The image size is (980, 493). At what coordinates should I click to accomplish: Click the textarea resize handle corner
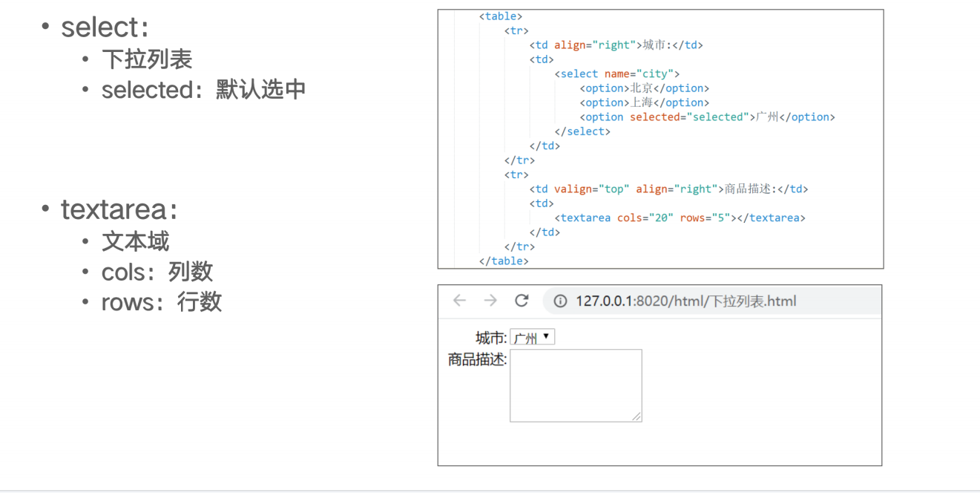tap(638, 418)
